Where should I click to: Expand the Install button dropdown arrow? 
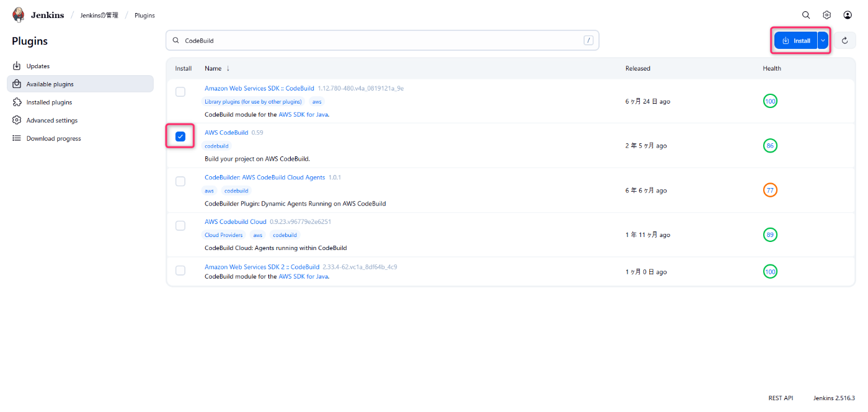coord(823,40)
